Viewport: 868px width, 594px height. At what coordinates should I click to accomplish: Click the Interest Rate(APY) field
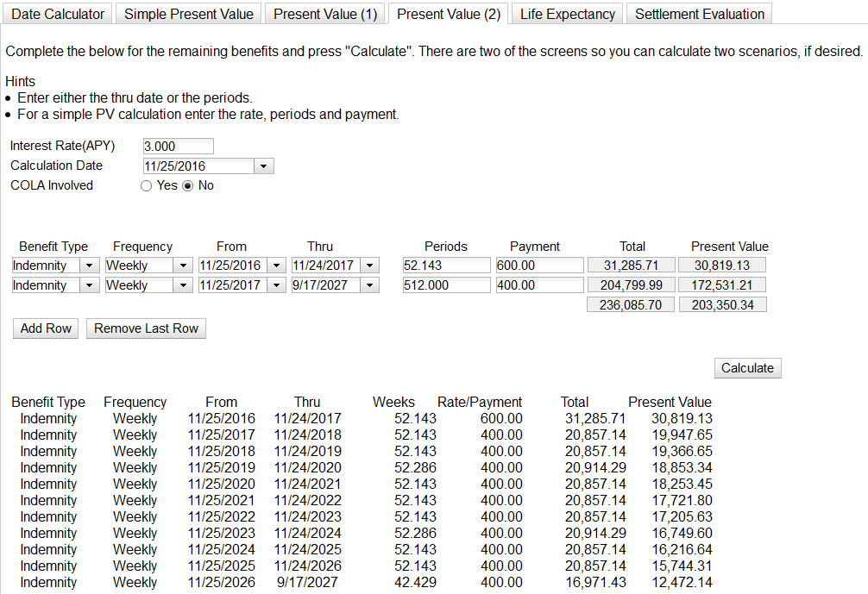(178, 146)
